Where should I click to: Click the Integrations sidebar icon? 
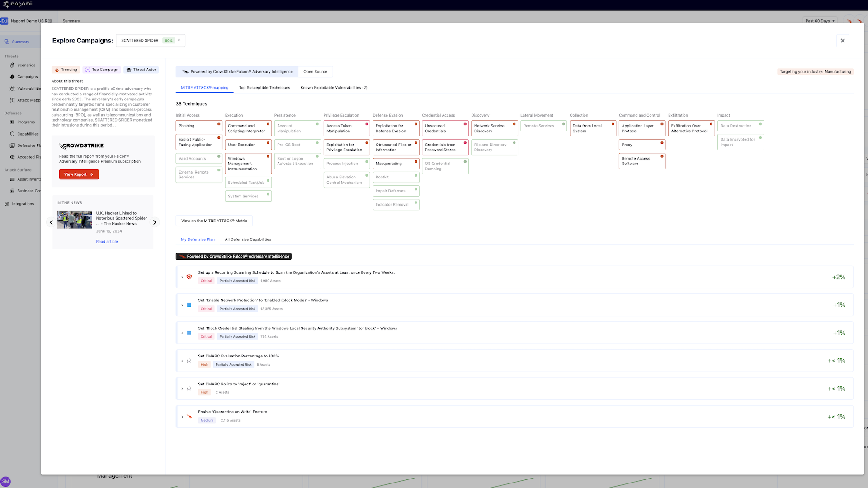coord(7,204)
